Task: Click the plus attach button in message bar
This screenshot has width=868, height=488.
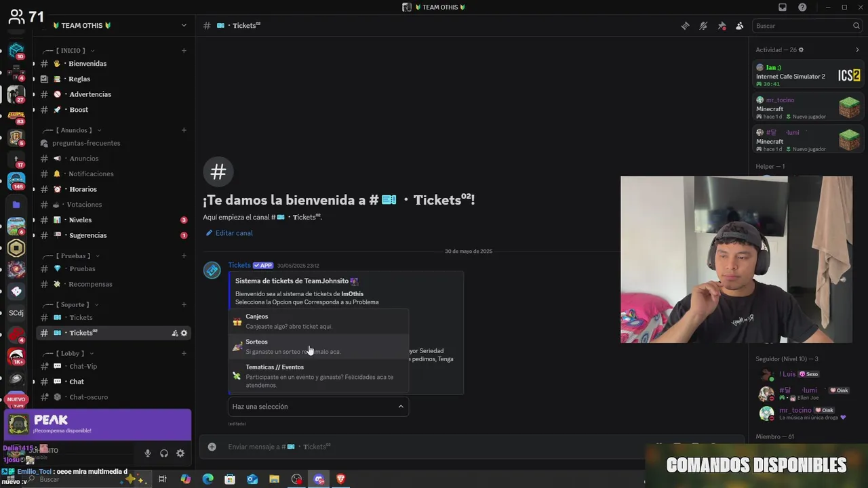Action: point(212,447)
